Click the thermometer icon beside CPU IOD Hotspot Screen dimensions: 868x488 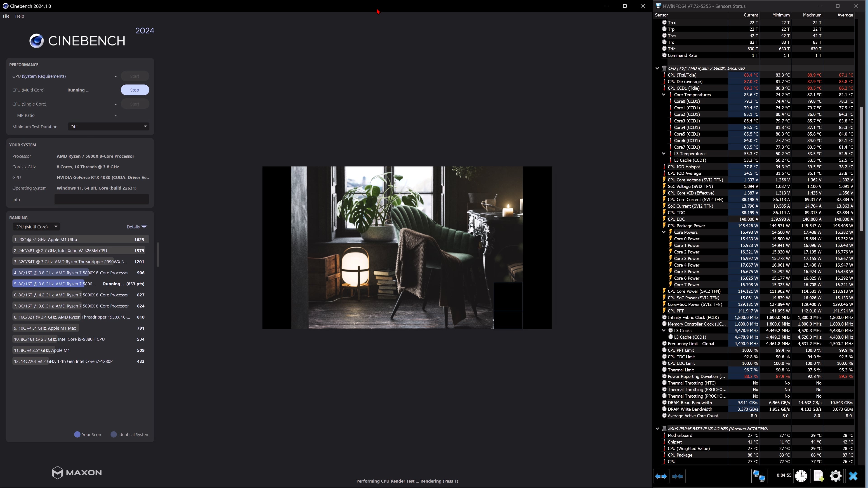[664, 167]
